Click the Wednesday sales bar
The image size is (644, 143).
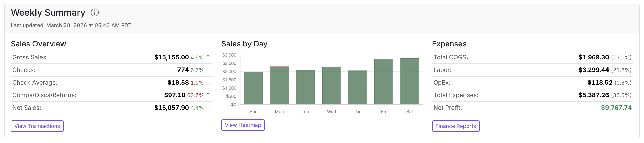point(332,86)
